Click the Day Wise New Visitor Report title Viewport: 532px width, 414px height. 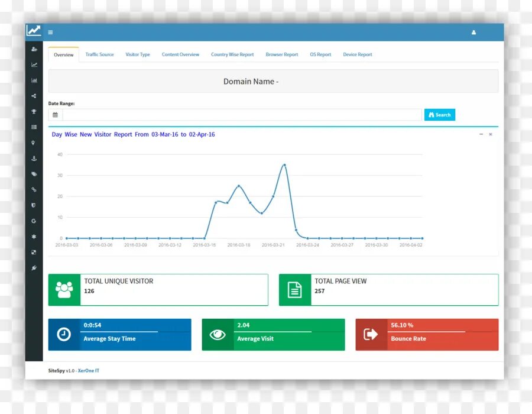[x=134, y=134]
